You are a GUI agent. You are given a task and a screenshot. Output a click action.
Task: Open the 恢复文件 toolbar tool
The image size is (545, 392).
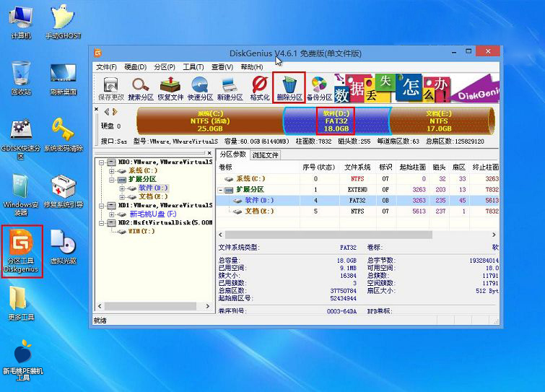tap(170, 88)
